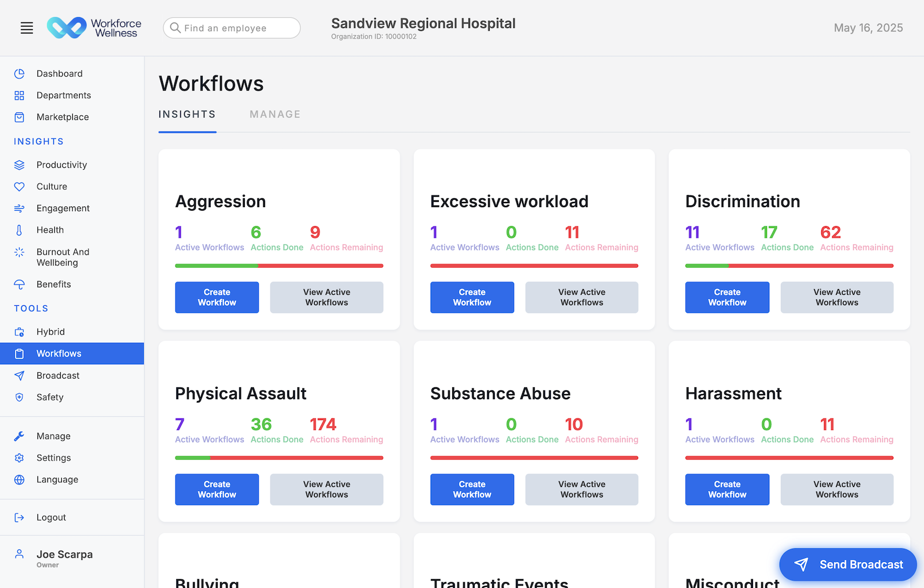The width and height of the screenshot is (924, 588).
Task: Click the Physical Assault progress bar
Action: [x=279, y=458]
